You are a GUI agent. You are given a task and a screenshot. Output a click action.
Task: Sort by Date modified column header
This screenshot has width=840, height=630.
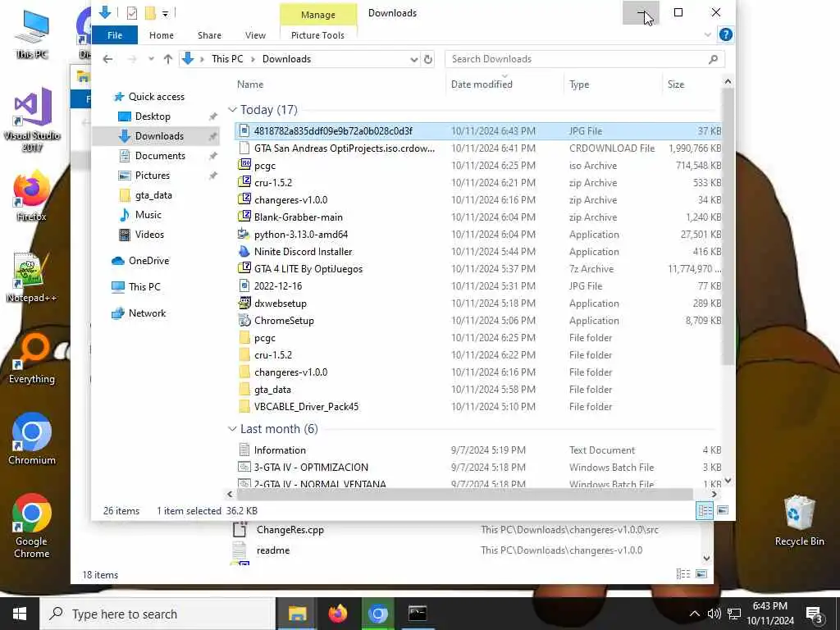482,84
